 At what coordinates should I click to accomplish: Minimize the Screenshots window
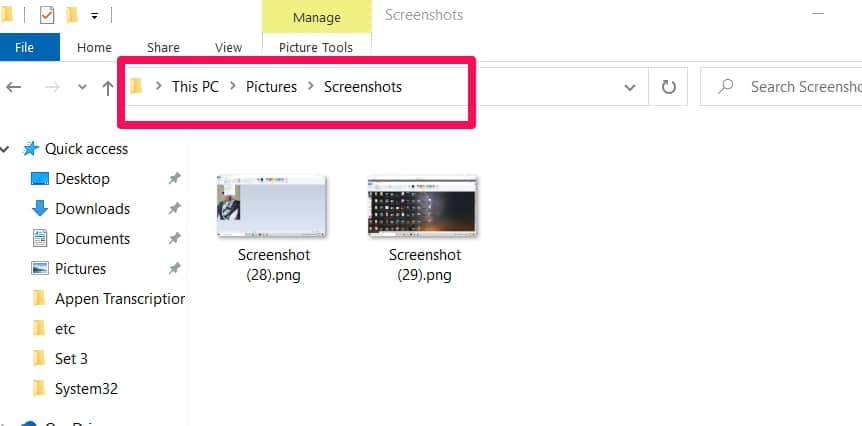coord(817,14)
